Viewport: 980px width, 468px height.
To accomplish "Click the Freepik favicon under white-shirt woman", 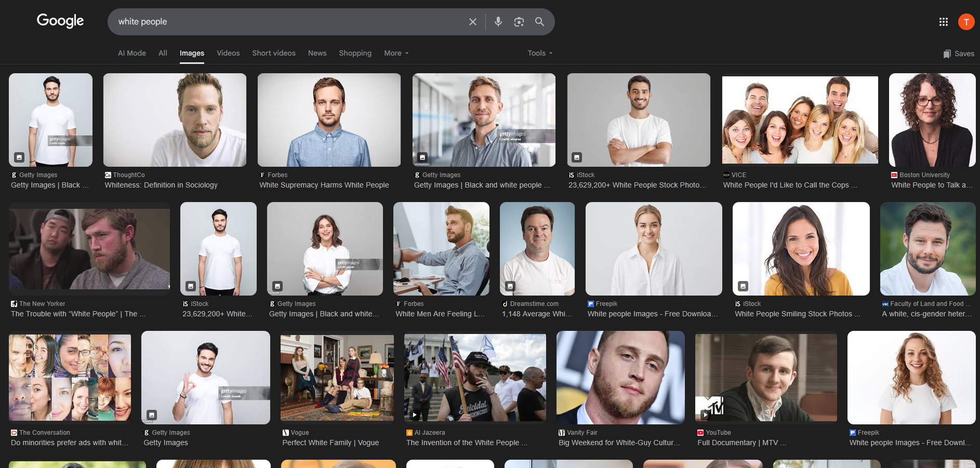I will [591, 304].
